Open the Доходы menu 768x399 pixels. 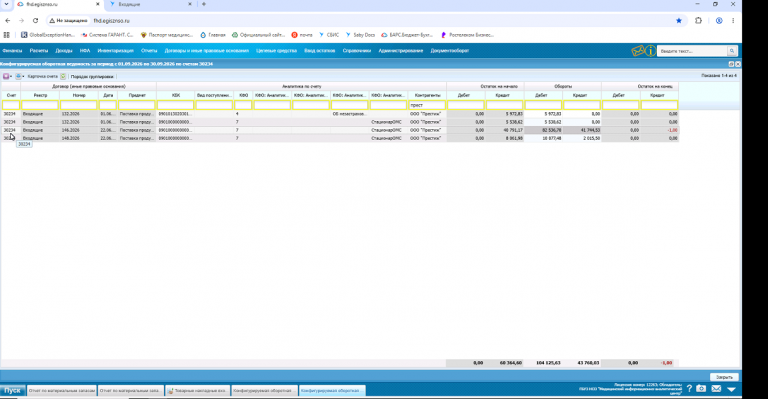point(64,51)
